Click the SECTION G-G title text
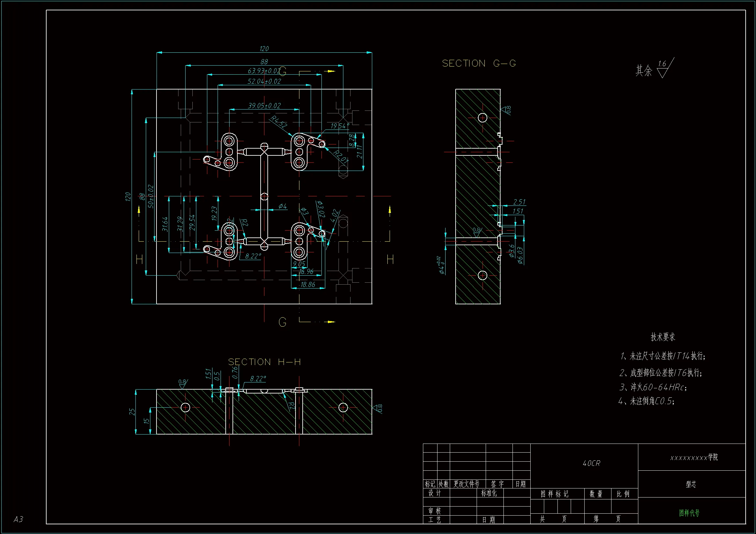The image size is (756, 534). [x=479, y=64]
